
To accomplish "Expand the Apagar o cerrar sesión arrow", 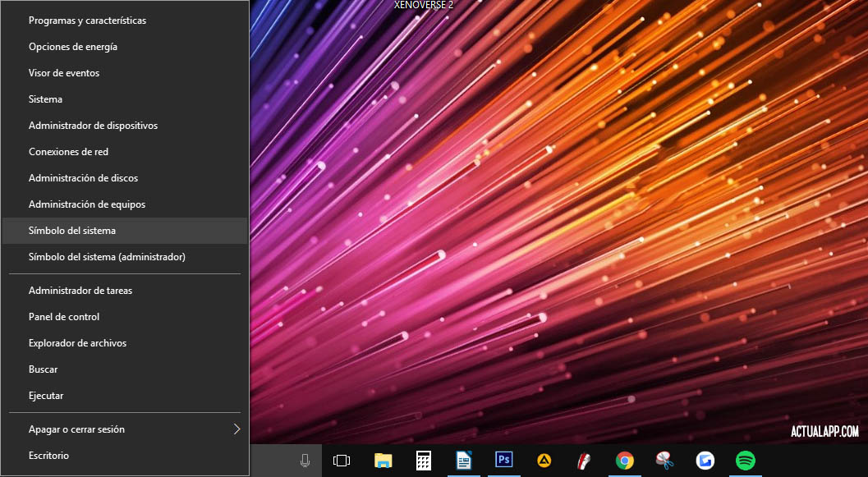I will tap(237, 429).
